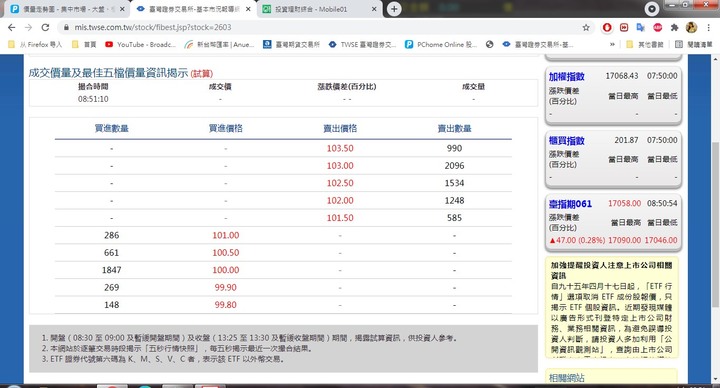Image resolution: width=720 pixels, height=388 pixels.
Task: Open the 臺灣期貨交易所 bookmark
Action: click(291, 45)
